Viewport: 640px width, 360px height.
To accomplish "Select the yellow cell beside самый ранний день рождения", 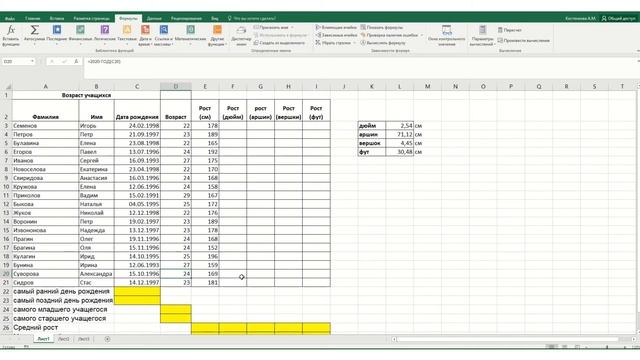I will pos(137,291).
